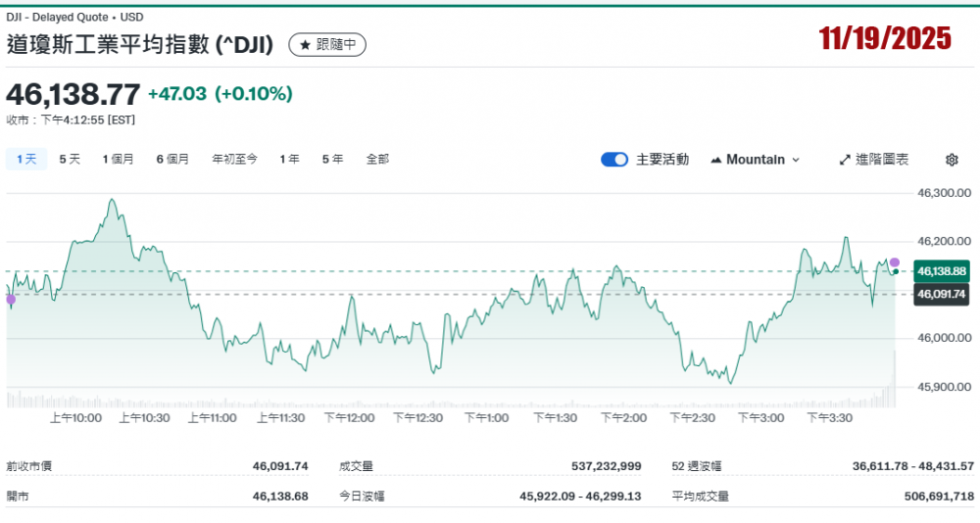Toggle the 主要活動 switch off
Screen dimensions: 980x523
click(x=614, y=160)
